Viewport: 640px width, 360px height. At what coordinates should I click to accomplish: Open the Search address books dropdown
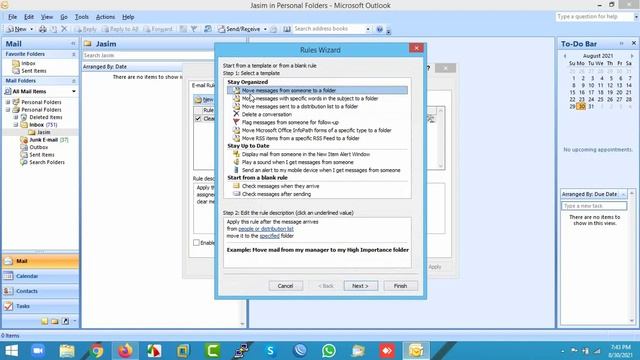click(x=368, y=29)
